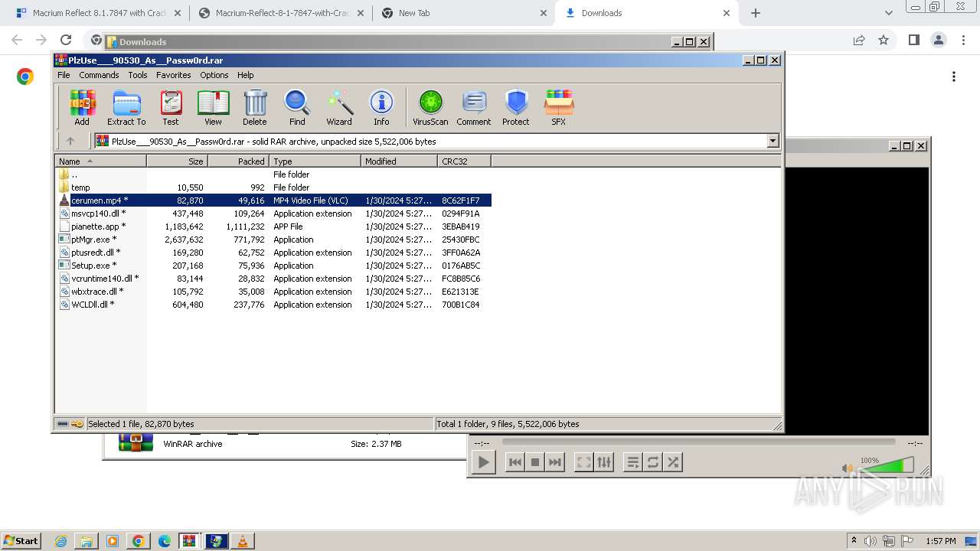980x551 pixels.
Task: Sort by Name column header
Action: (100, 161)
